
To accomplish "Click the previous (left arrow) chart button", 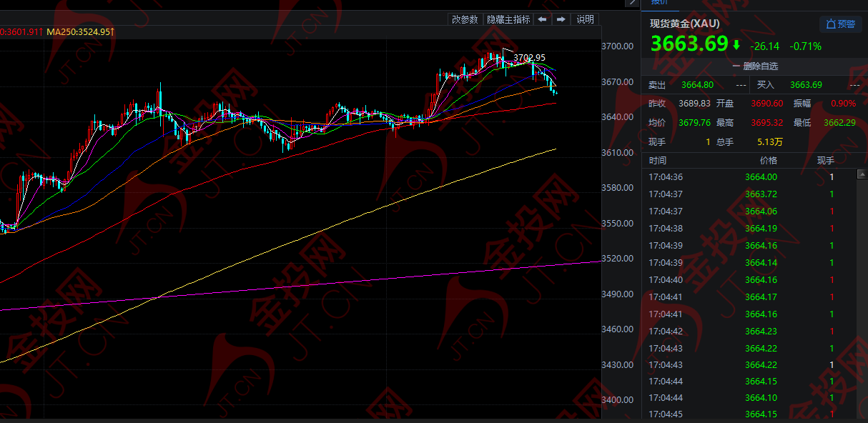I will (542, 19).
